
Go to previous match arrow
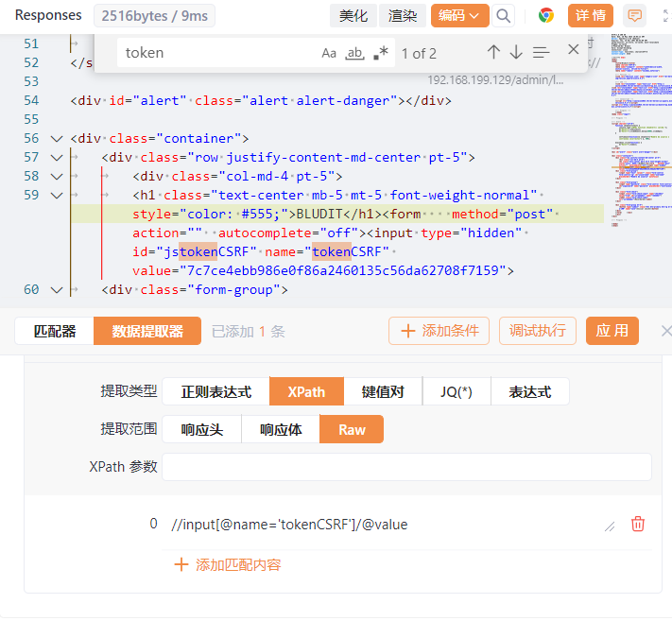(493, 52)
